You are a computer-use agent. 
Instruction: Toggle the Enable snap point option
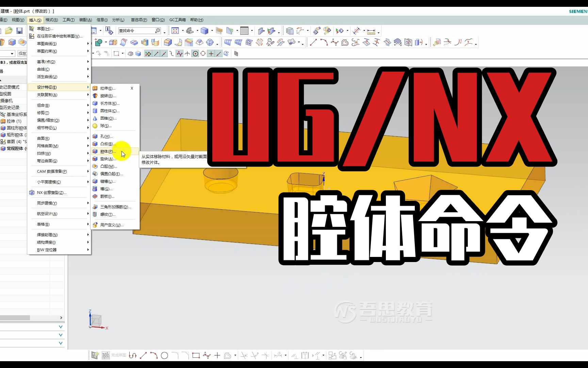point(148,54)
